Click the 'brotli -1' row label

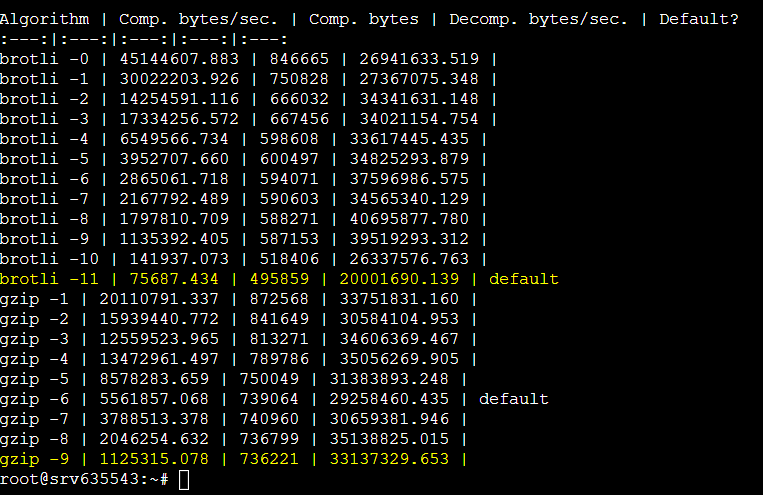[44, 79]
